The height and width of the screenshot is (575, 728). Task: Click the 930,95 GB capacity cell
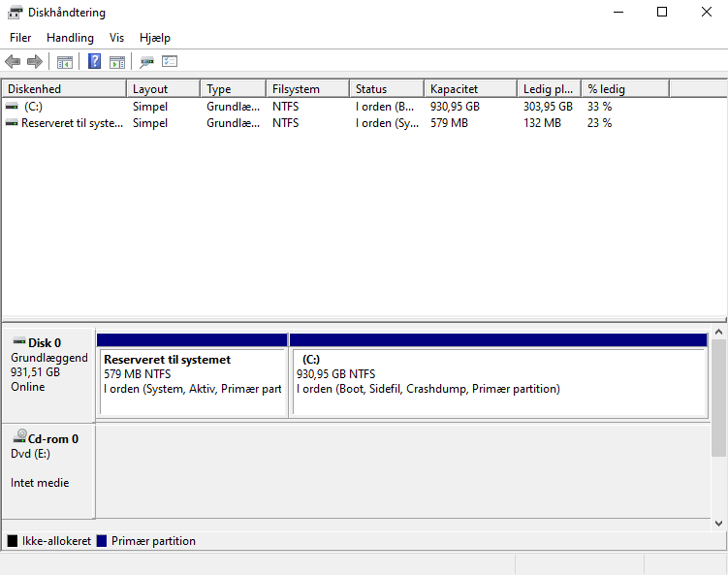point(455,107)
